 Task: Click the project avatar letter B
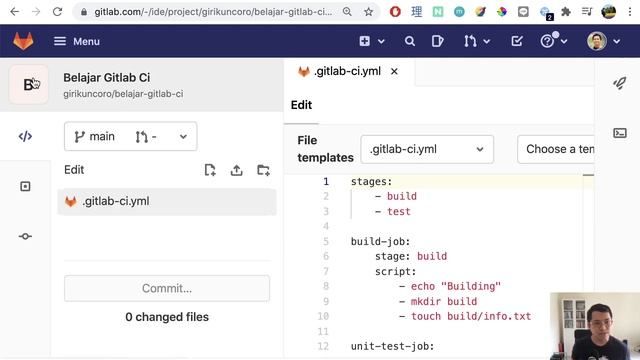point(29,84)
